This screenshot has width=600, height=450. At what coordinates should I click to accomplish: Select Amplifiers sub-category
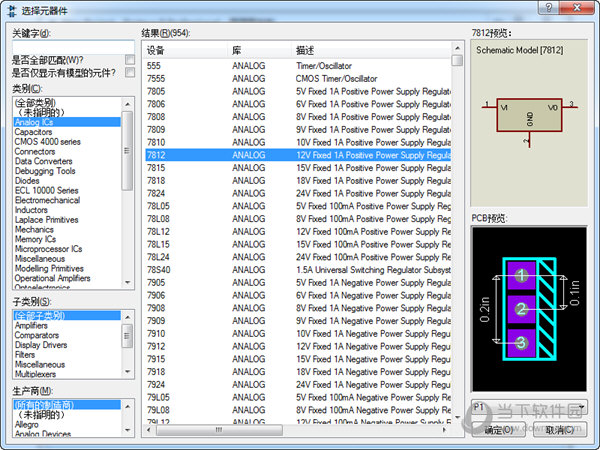coord(31,326)
